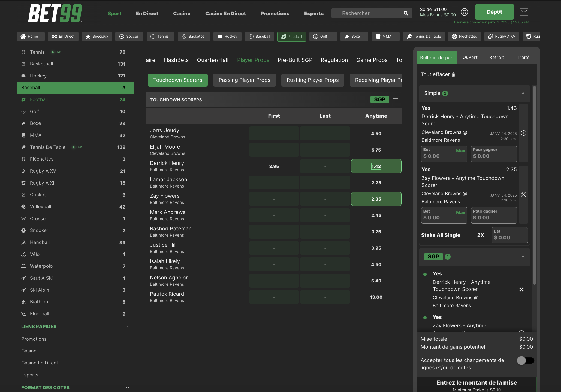This screenshot has height=392, width=561.
Task: Select Jerry Jeudy Anytime odds 4.50
Action: 376,134
